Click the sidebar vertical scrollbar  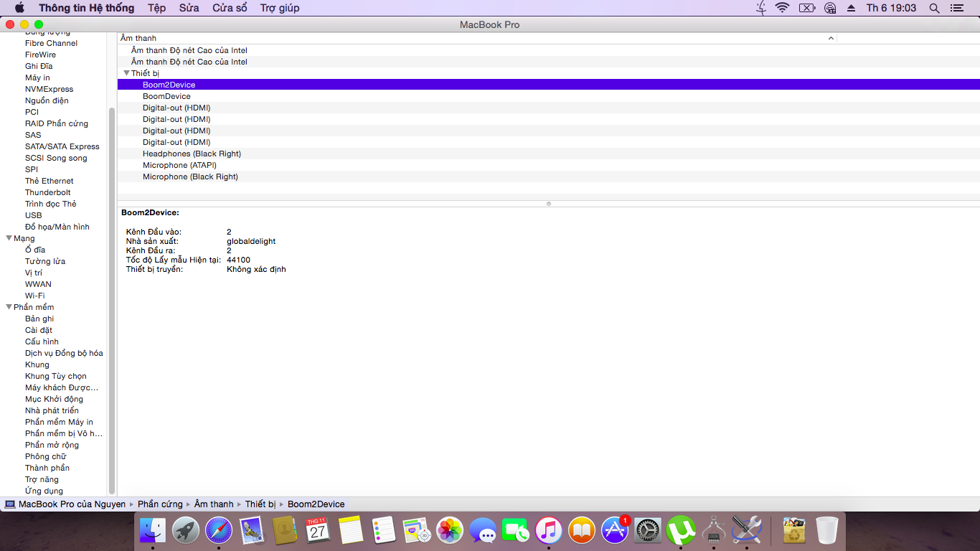111,300
